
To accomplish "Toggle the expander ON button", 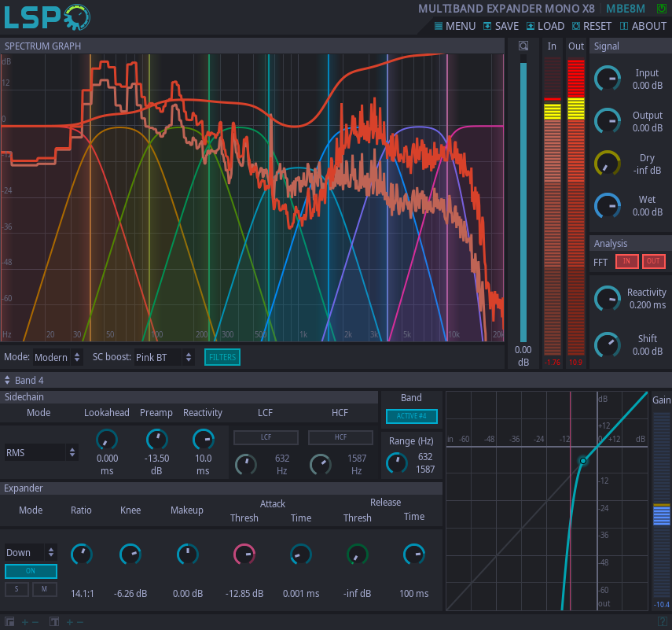I will pos(31,571).
